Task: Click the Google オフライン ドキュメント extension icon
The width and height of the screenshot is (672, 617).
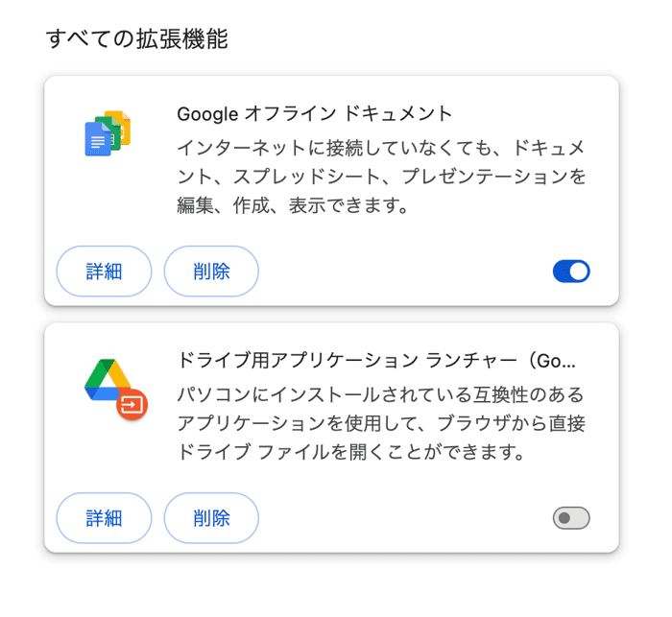Action: [x=108, y=133]
